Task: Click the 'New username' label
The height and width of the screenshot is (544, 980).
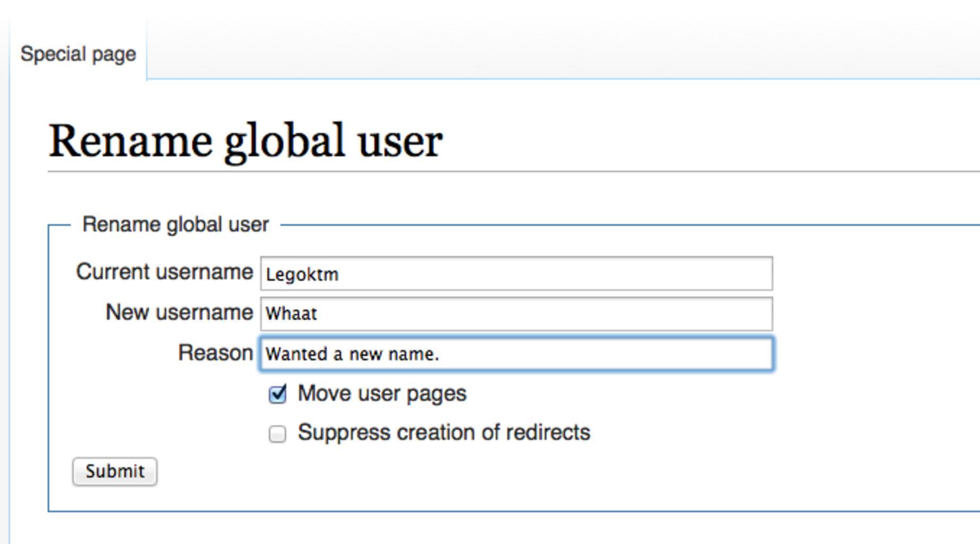Action: (179, 312)
